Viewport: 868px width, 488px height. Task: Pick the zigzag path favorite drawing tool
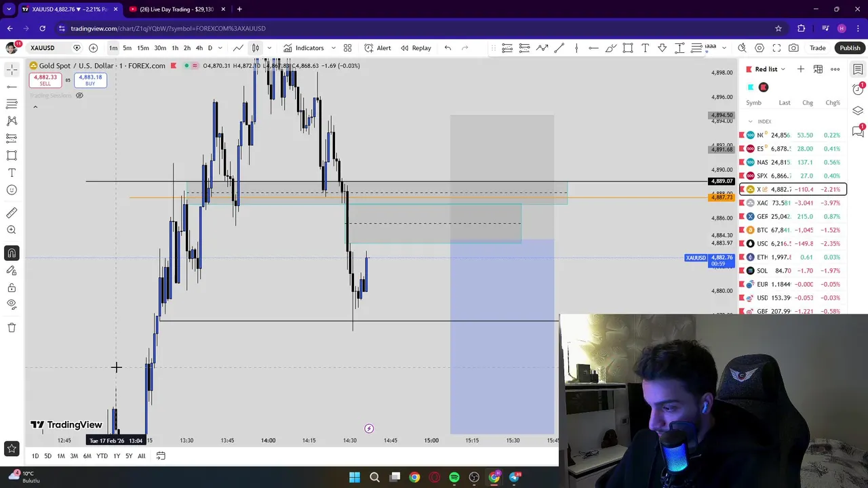point(542,47)
